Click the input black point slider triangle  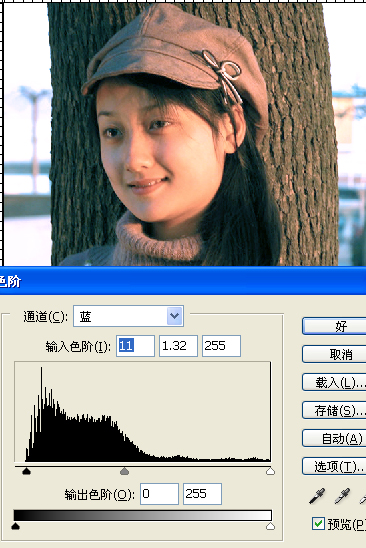[26, 471]
